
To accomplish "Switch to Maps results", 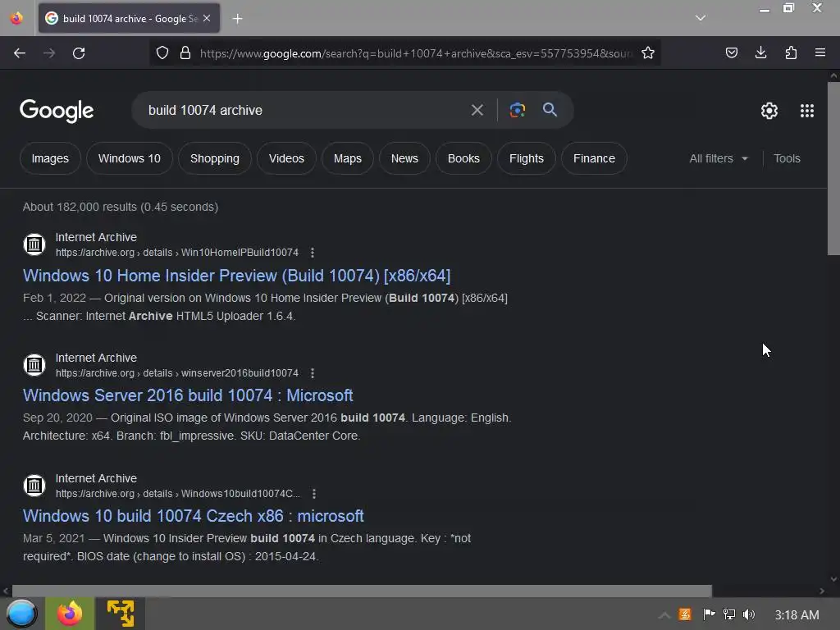I will coord(347,158).
